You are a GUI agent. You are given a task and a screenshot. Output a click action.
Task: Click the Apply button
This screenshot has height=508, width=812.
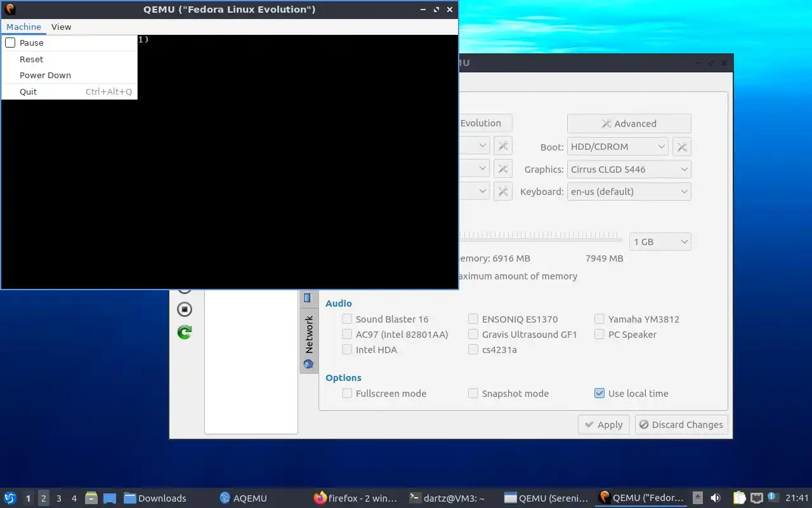[603, 425]
